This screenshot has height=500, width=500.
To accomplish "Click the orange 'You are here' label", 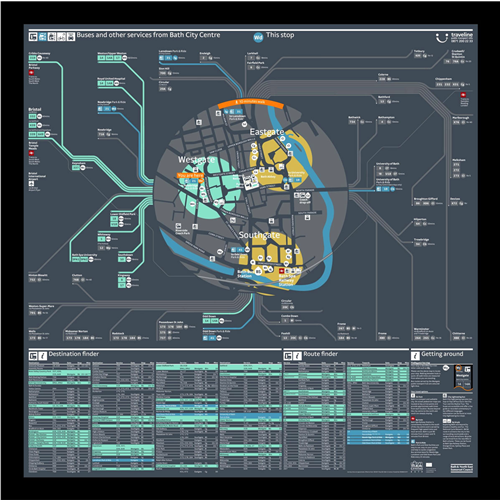I will click(190, 175).
